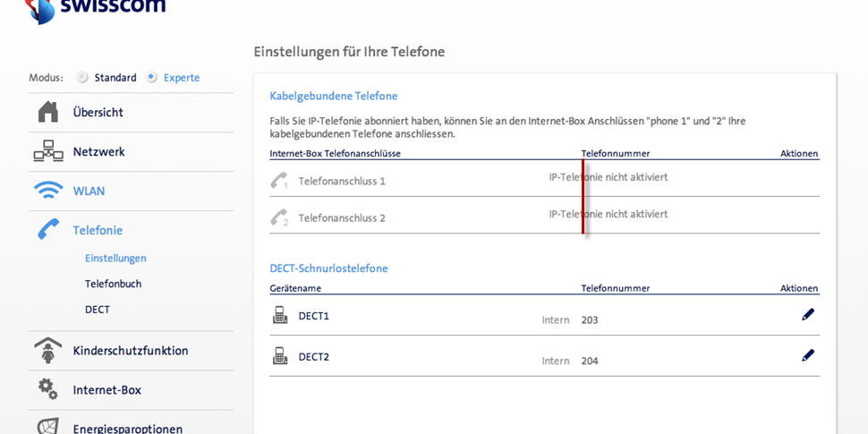Image resolution: width=868 pixels, height=434 pixels.
Task: Expand the Energiesparoptionen section
Action: coord(127,428)
